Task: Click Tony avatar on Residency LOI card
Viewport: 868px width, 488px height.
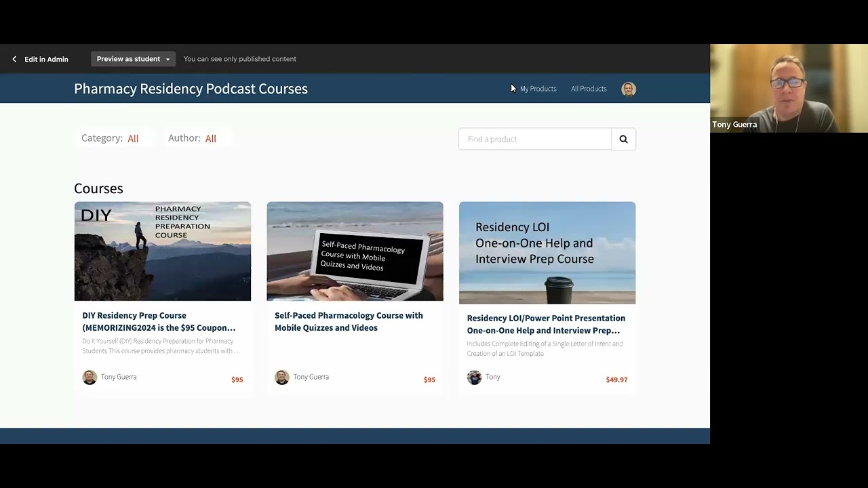Action: pos(474,378)
